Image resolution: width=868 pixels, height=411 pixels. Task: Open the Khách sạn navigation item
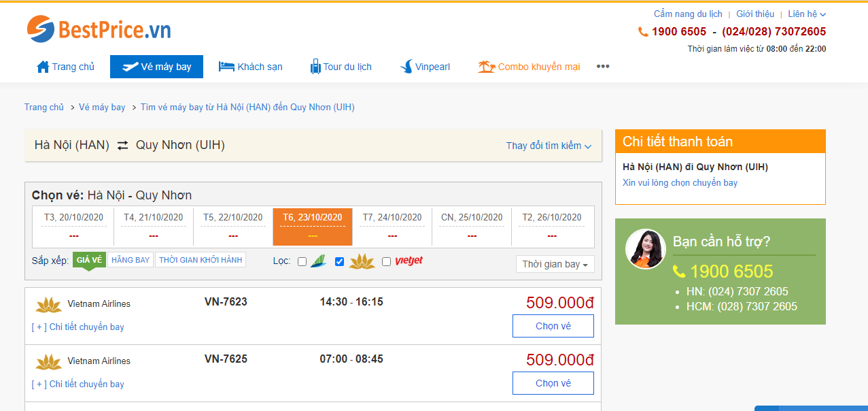pyautogui.click(x=250, y=67)
